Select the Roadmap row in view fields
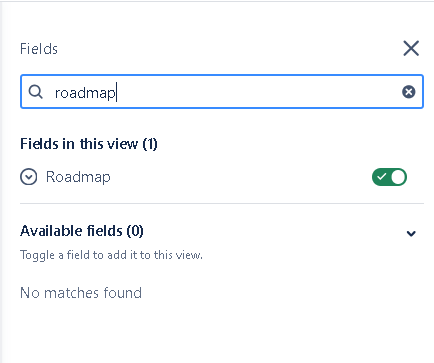Viewport: 434px width, 363px height. (222, 177)
